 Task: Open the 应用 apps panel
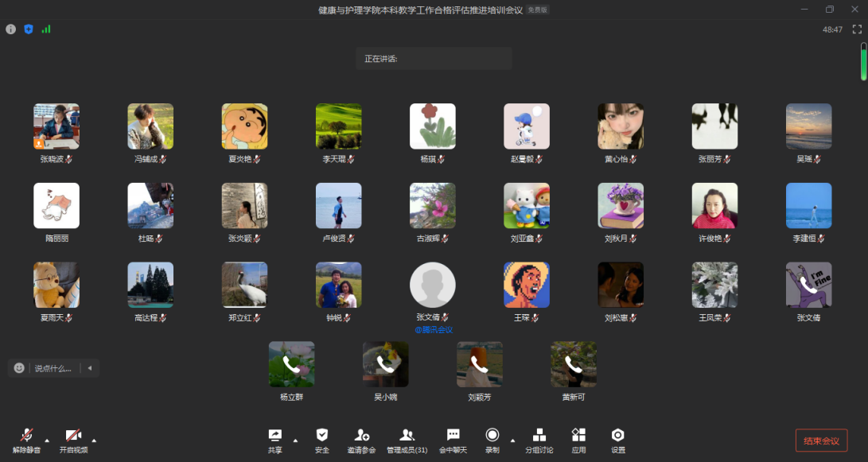578,440
